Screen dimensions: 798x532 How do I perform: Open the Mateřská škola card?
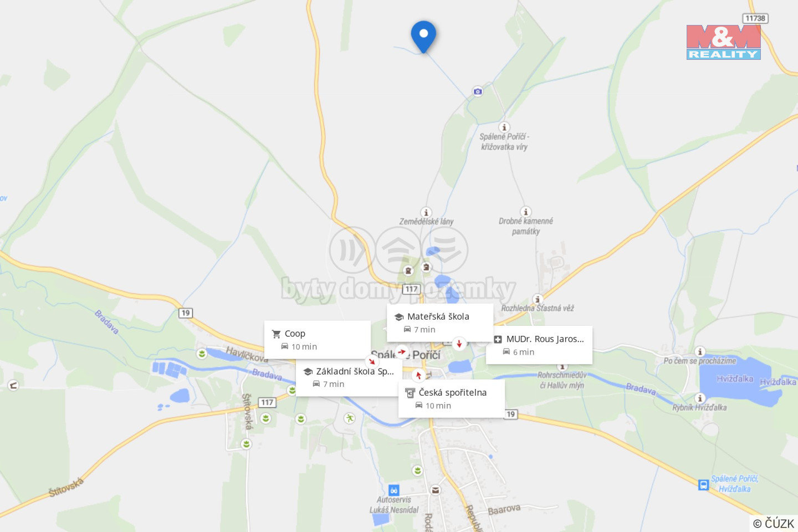point(440,323)
